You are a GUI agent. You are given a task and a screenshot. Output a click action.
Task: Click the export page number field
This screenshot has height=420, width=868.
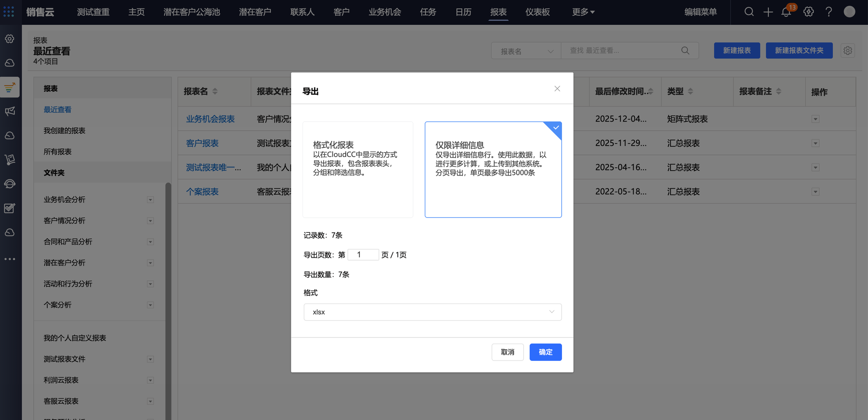pyautogui.click(x=363, y=255)
